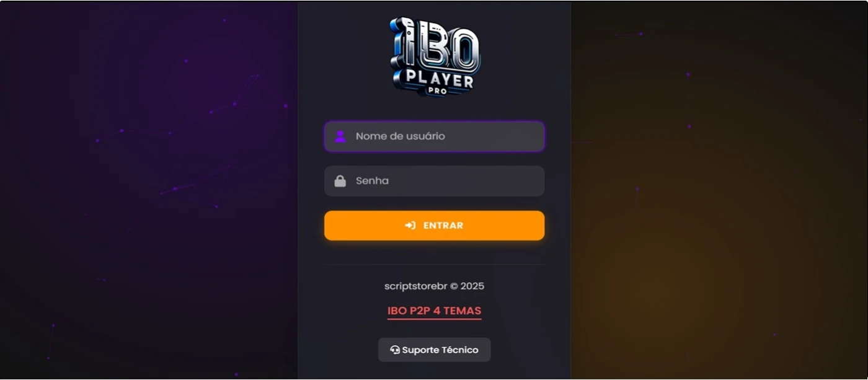Screen dimensions: 868x380
Task: Click the user silhouette icon in username field
Action: coord(340,136)
